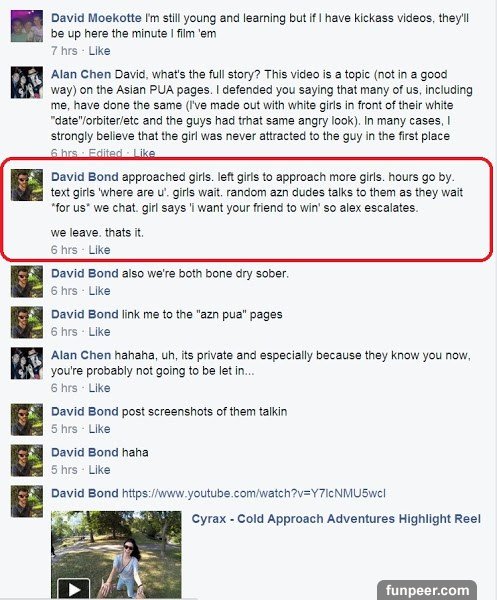Play the Cyrax video preview
The width and height of the screenshot is (497, 600).
(x=73, y=589)
